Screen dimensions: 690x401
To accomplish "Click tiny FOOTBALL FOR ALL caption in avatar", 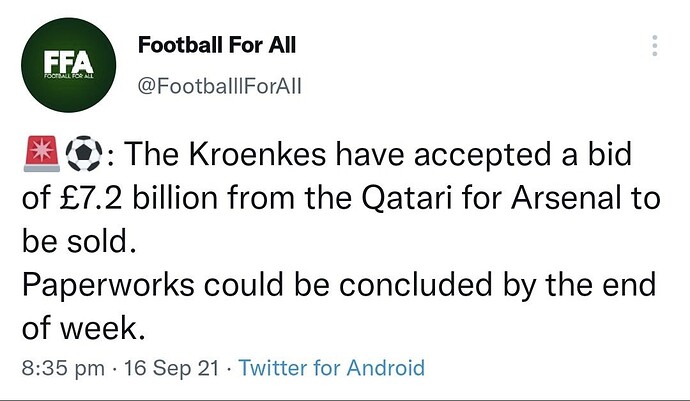I will pyautogui.click(x=68, y=77).
